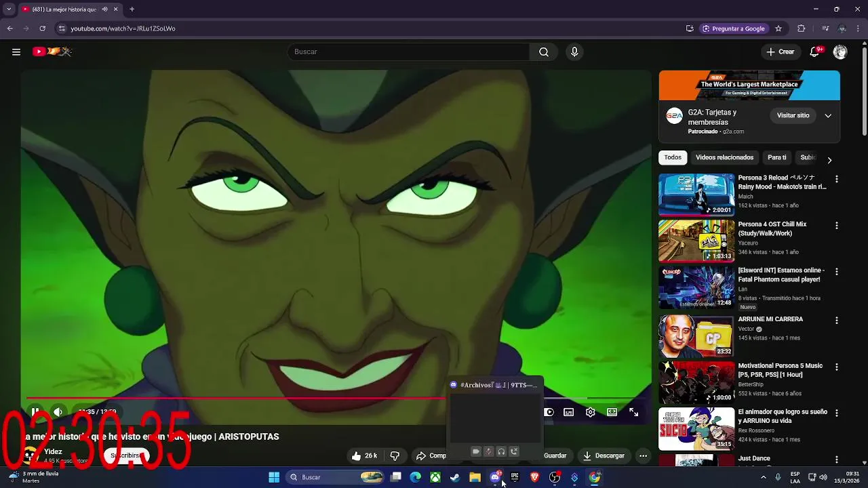This screenshot has height=488, width=868.
Task: Open Steam from the taskbar
Action: 455,477
